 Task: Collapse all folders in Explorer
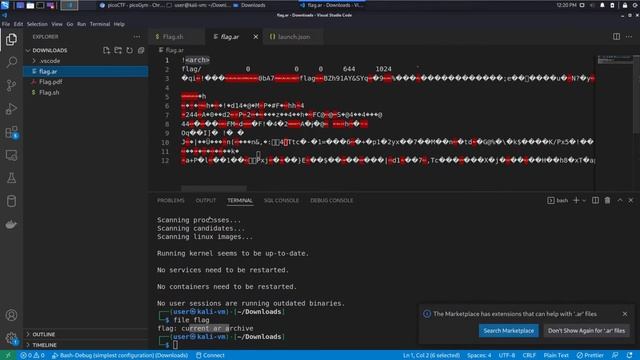[x=141, y=50]
